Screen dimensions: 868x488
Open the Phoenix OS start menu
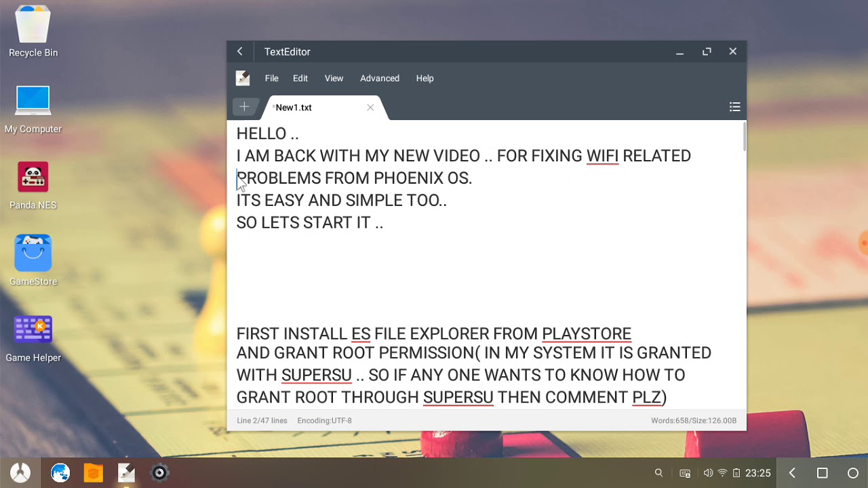[20, 473]
